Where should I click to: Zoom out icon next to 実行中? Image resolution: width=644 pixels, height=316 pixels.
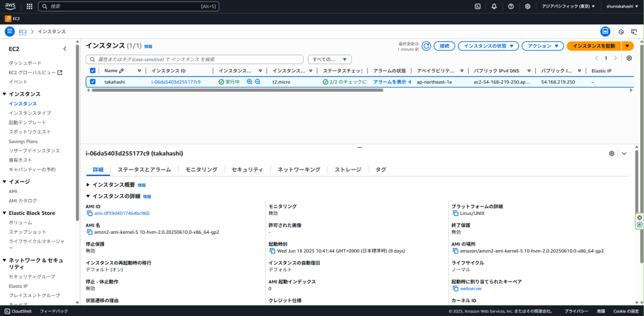(257, 82)
